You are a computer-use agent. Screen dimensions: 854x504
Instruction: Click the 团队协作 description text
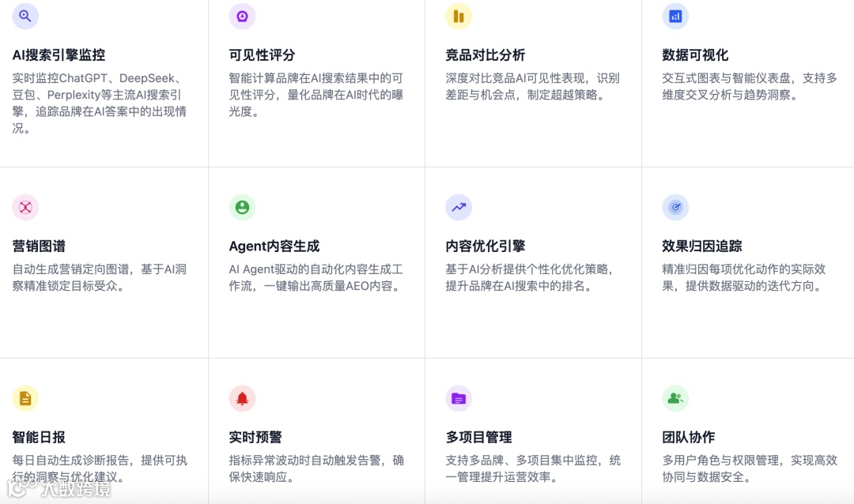point(750,468)
